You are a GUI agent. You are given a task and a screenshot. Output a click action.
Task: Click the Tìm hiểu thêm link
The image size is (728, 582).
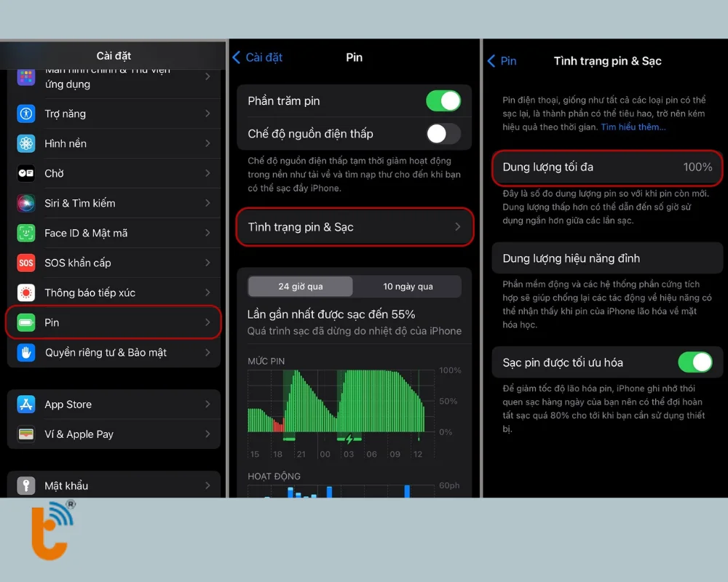pyautogui.click(x=632, y=127)
